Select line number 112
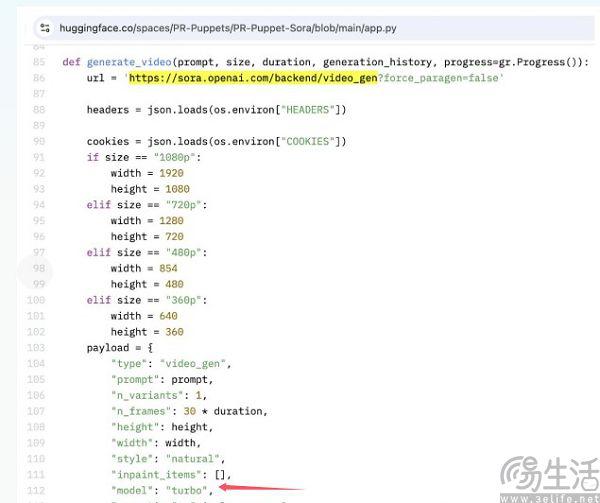Viewport: 600px width, 503px height. click(36, 490)
